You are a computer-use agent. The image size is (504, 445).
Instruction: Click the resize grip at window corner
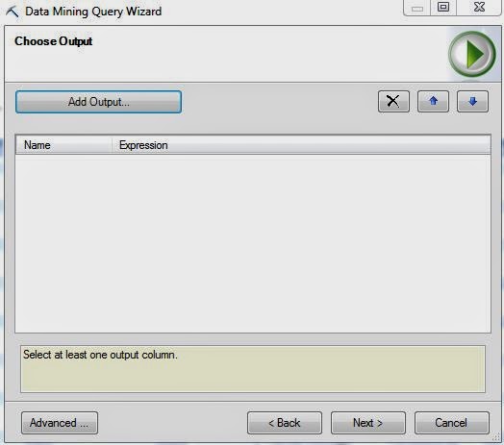496,438
